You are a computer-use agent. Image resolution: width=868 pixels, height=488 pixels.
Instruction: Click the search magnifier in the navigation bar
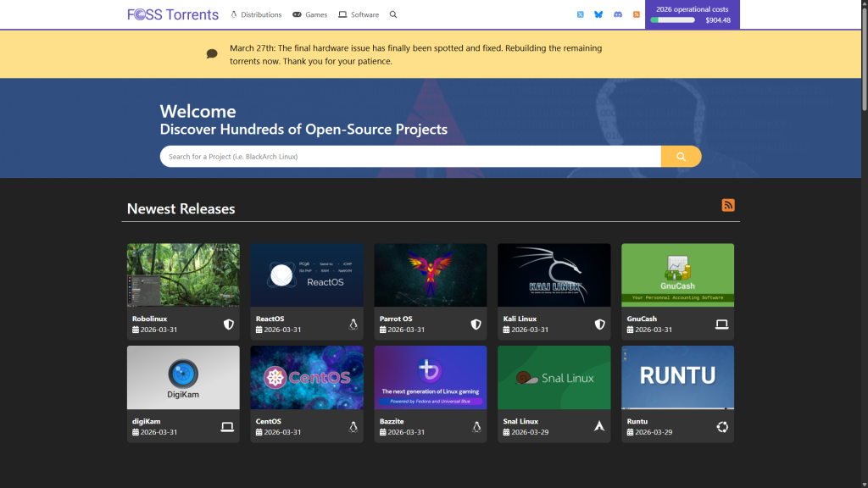click(392, 14)
